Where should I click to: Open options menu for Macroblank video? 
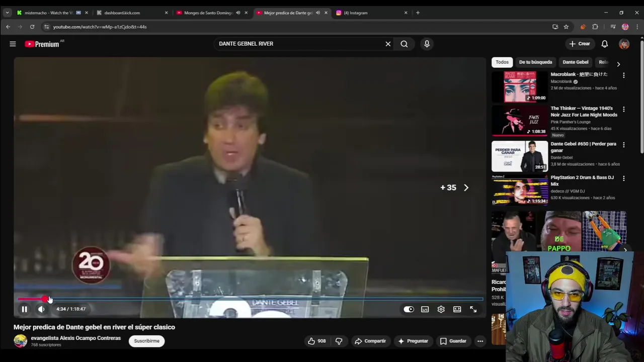[624, 75]
